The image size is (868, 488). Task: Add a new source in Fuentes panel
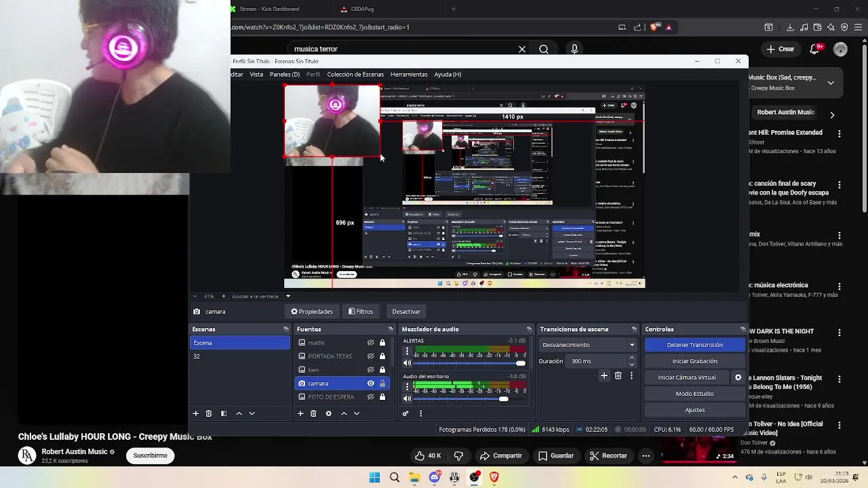coord(300,413)
